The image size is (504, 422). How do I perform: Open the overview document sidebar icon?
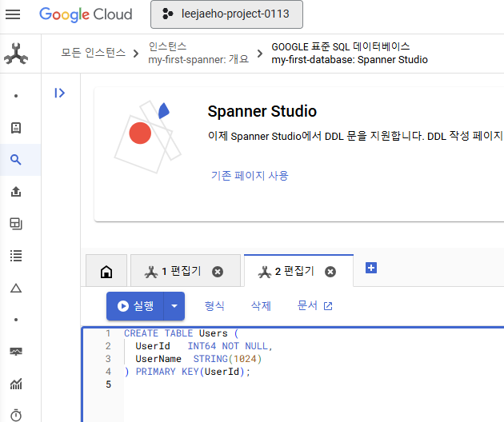click(16, 128)
